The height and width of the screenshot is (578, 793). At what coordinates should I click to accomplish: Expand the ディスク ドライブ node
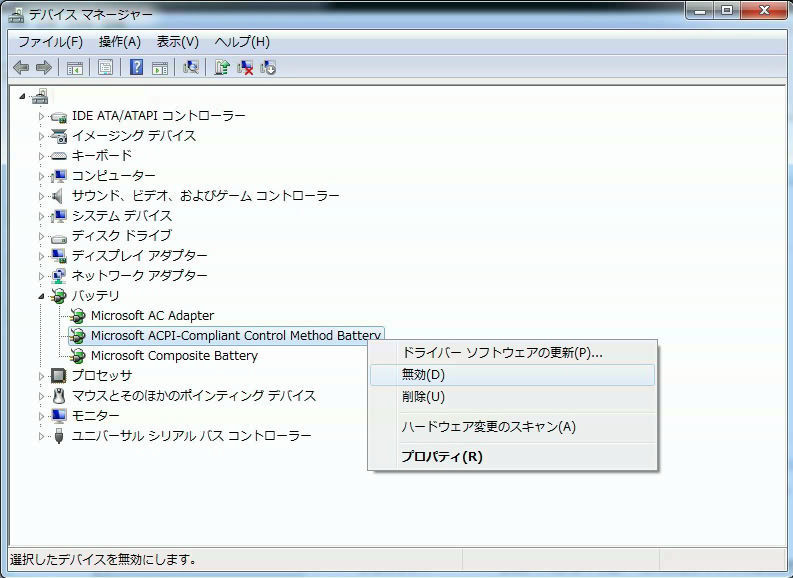tap(41, 236)
